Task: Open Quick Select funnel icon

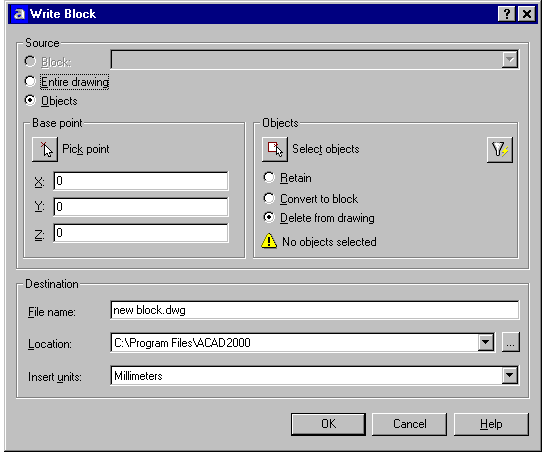Action: [500, 150]
